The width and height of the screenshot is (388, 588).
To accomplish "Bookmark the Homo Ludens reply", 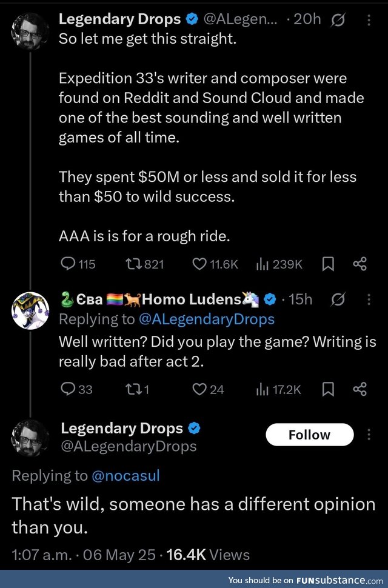I will pos(328,389).
